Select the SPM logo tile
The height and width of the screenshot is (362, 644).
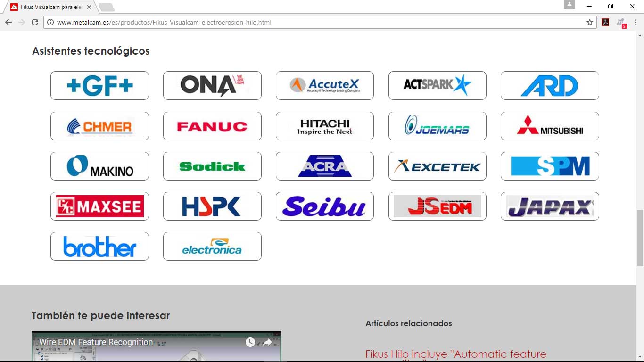pos(550,166)
